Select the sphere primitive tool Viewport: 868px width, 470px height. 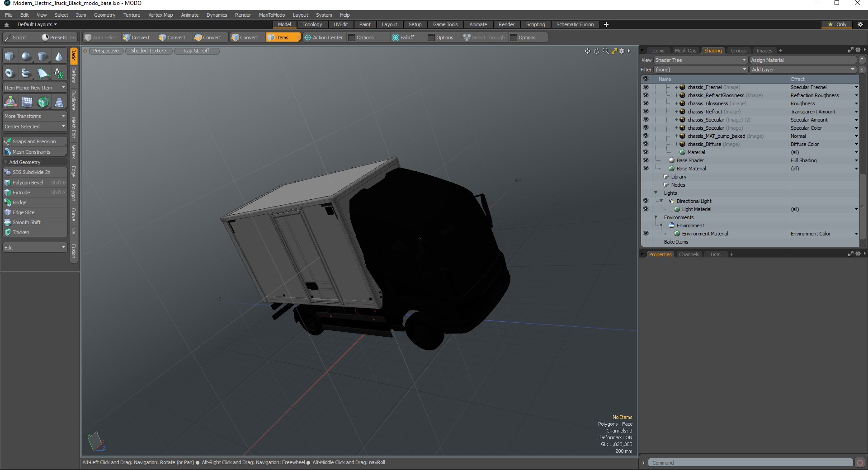tap(26, 56)
